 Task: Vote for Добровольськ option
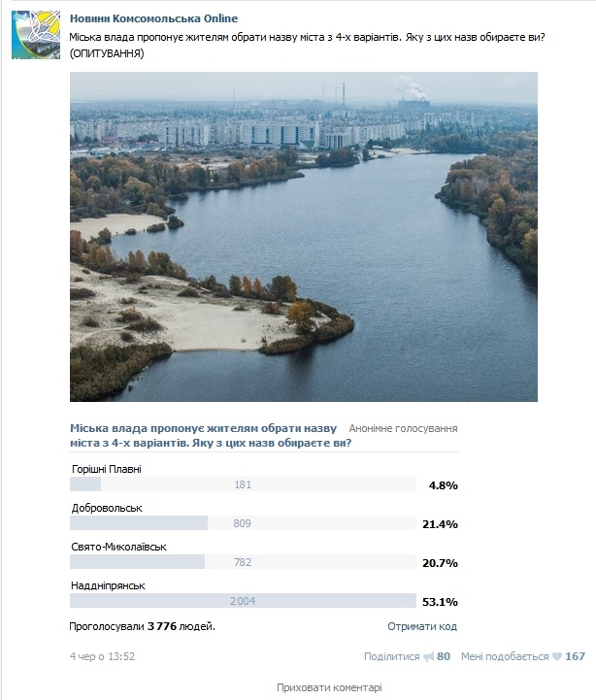[107, 508]
